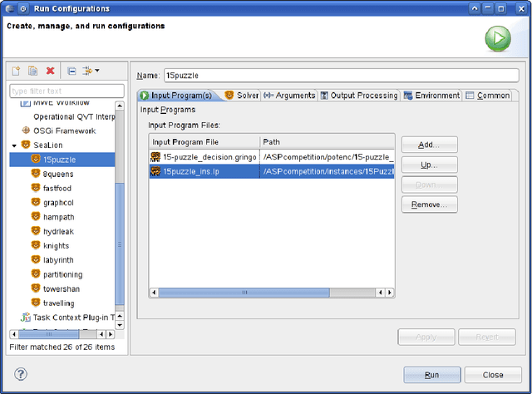Click the green Run arrow banner icon
This screenshot has width=532, height=394.
pyautogui.click(x=498, y=38)
